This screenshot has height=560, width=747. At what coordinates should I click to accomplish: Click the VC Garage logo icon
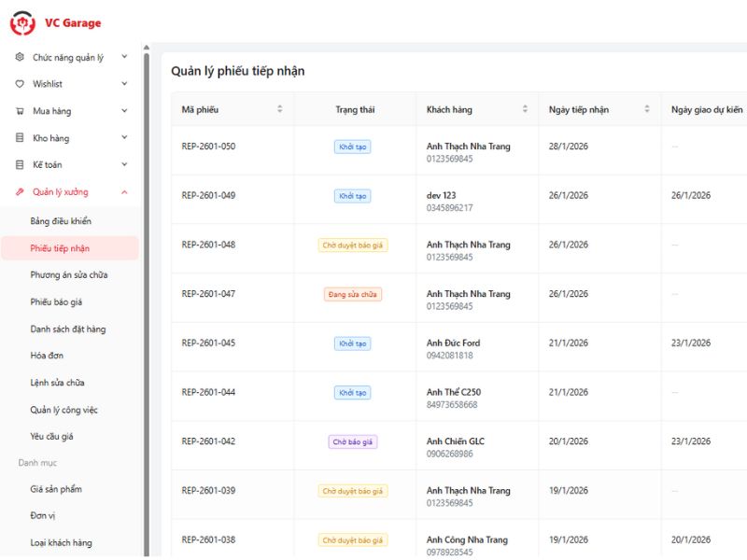tap(21, 22)
